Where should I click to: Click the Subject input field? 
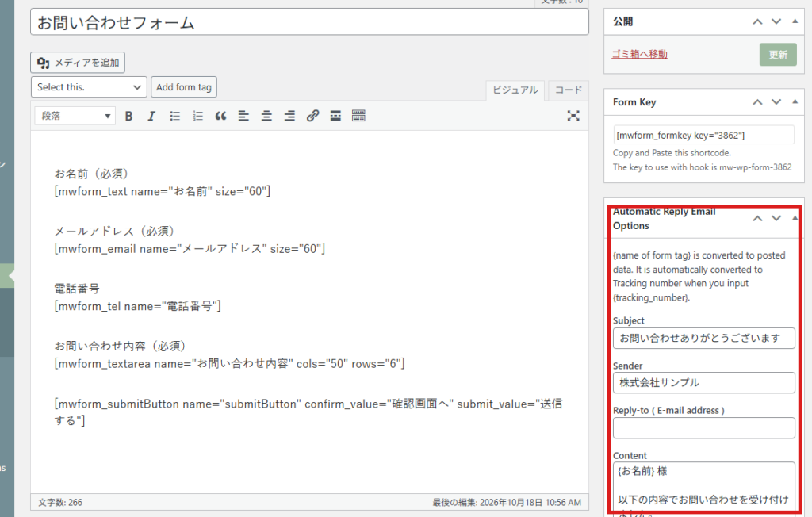(704, 339)
